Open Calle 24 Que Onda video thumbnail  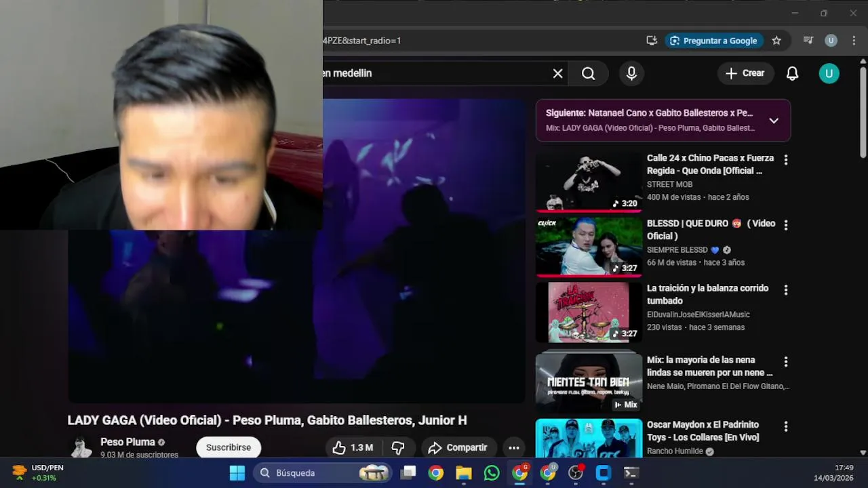(x=589, y=182)
